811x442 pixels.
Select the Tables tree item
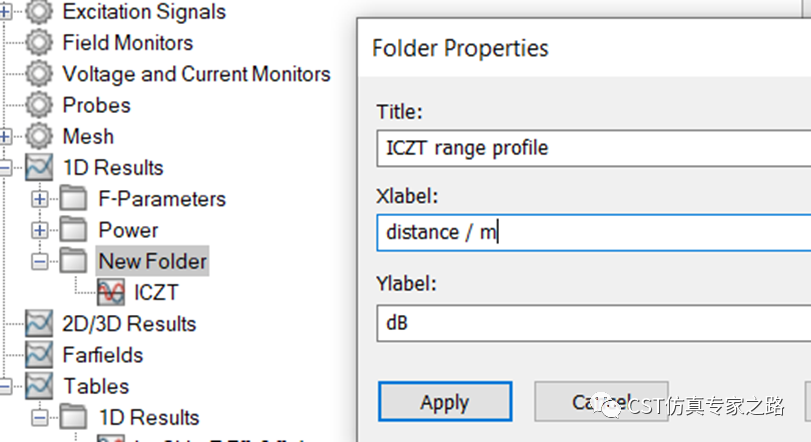[96, 386]
